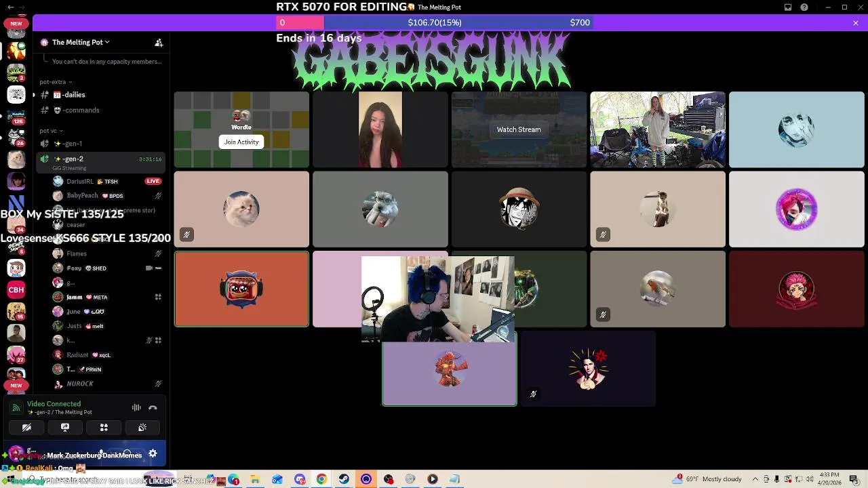
Task: Open the Windows notification center icon
Action: coord(855,479)
